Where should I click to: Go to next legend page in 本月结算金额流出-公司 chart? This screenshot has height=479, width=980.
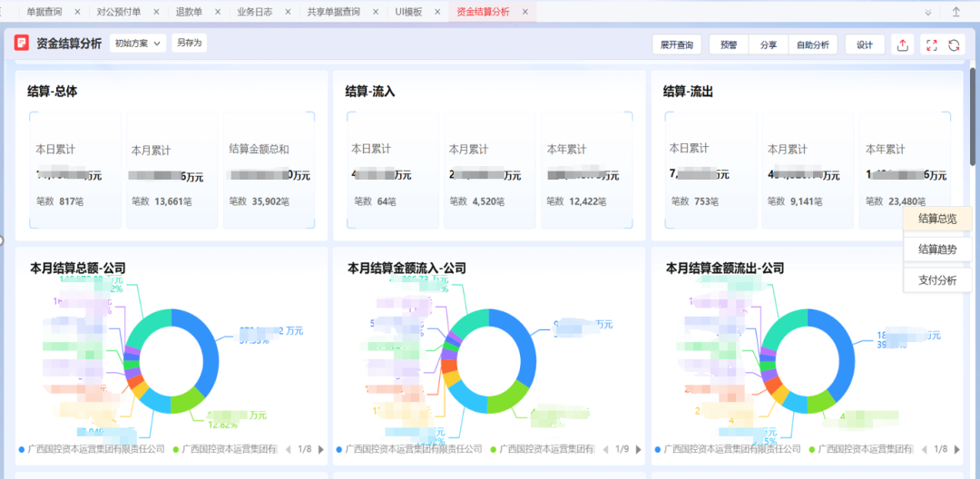coord(957,449)
